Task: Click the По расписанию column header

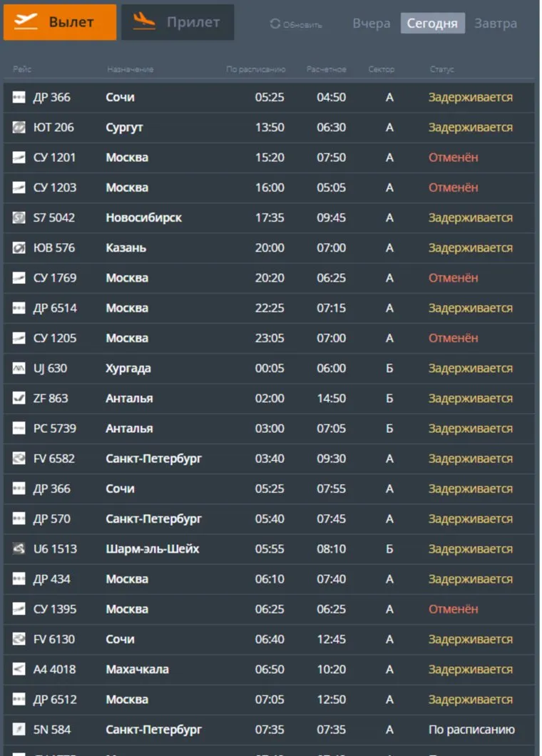Action: coord(255,69)
